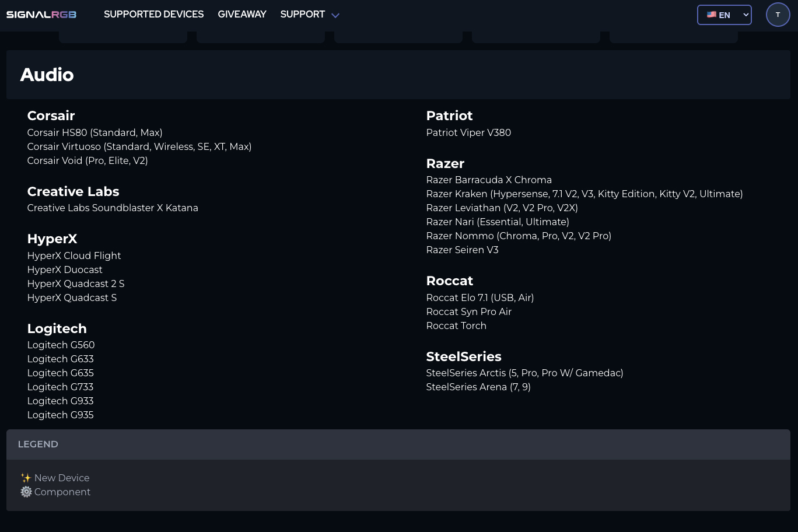Screen dimensions: 798x532
Task: Click the Patriot brand heading
Action: [x=450, y=116]
